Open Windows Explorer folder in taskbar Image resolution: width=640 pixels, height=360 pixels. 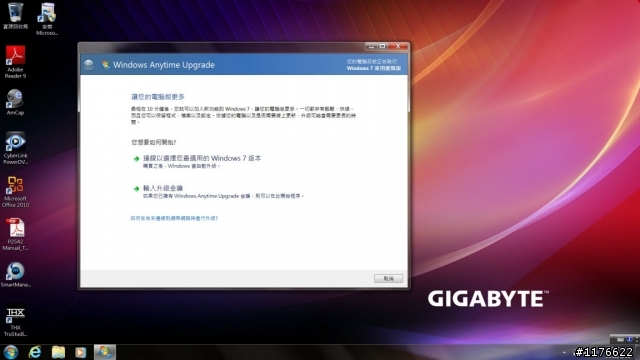pyautogui.click(x=58, y=352)
